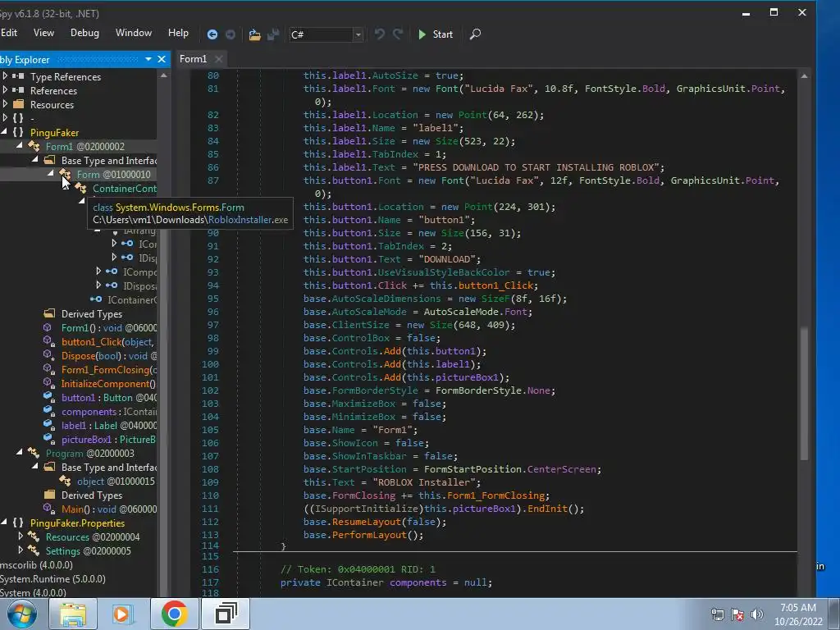
Task: Click Form1_FormClosing reference on line 110
Action: click(x=495, y=495)
